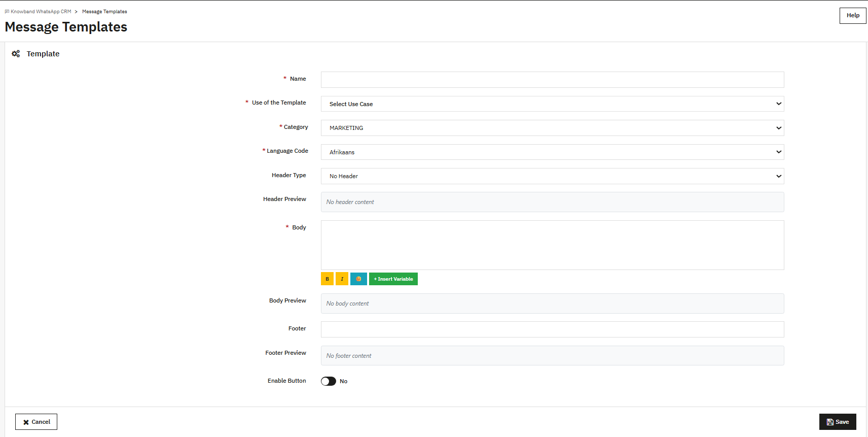Screen dimensions: 868x437
Task: Click the 'Footer Preview' label
Action: 286,353
